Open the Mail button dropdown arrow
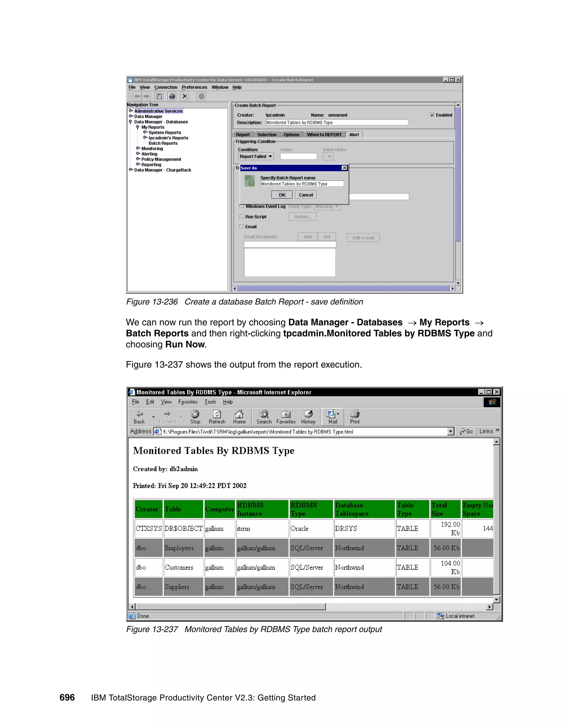The height and width of the screenshot is (728, 563). pos(338,414)
